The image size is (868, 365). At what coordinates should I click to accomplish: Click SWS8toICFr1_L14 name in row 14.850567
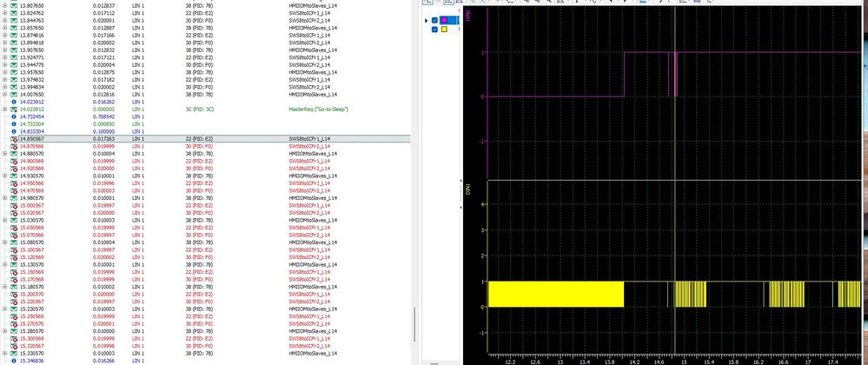[309, 138]
